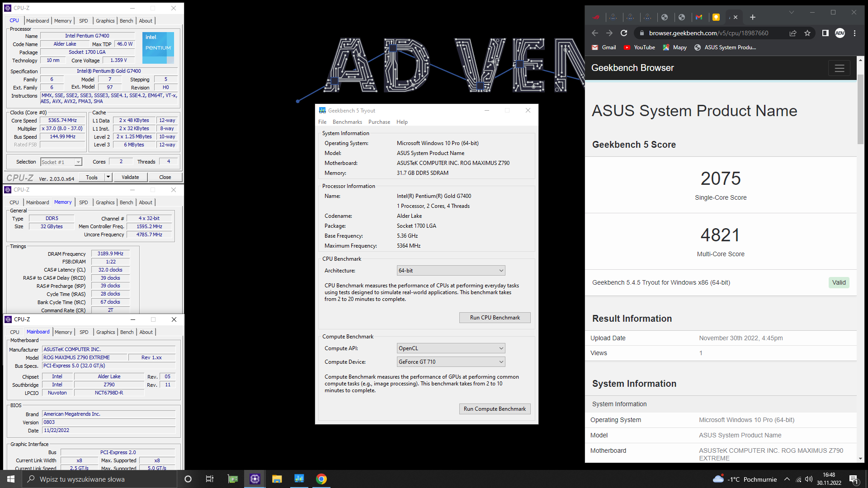The height and width of the screenshot is (488, 868).
Task: Click the padlock site info icon
Action: click(642, 33)
